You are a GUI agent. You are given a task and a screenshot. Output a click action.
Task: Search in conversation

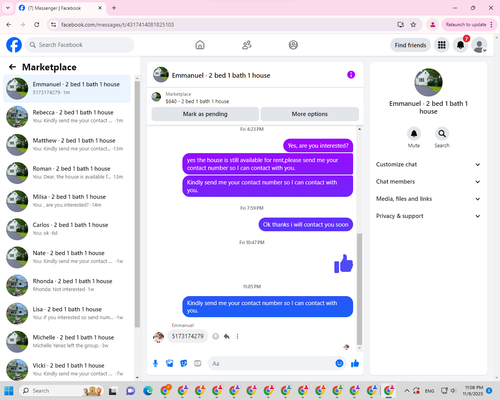click(442, 134)
